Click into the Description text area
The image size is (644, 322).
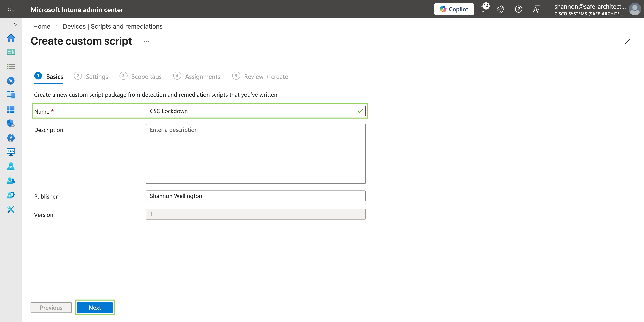(x=256, y=154)
